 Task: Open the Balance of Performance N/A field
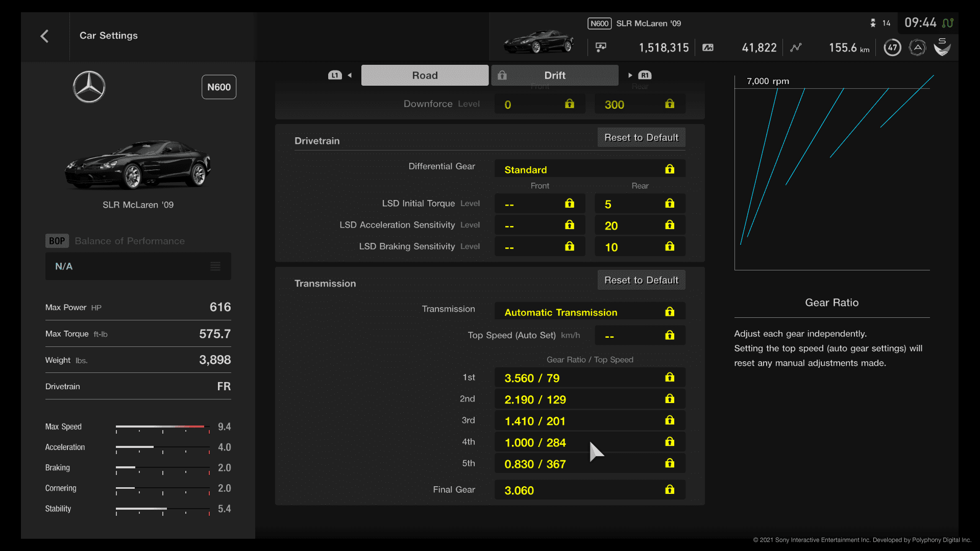pyautogui.click(x=138, y=266)
